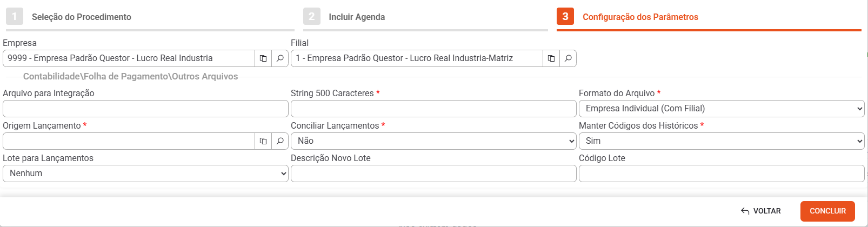Open the search magnifier for Filial
Viewport: 868px width, 227px height.
(x=568, y=58)
